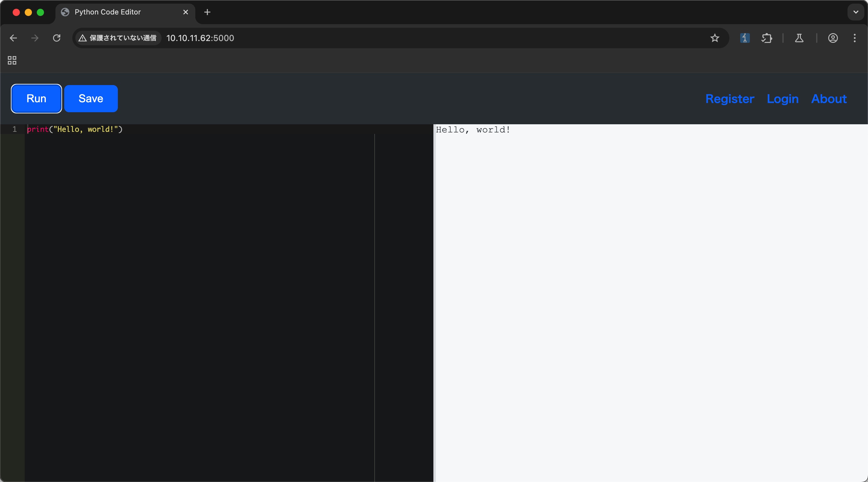Click the browser back arrow

(x=14, y=38)
